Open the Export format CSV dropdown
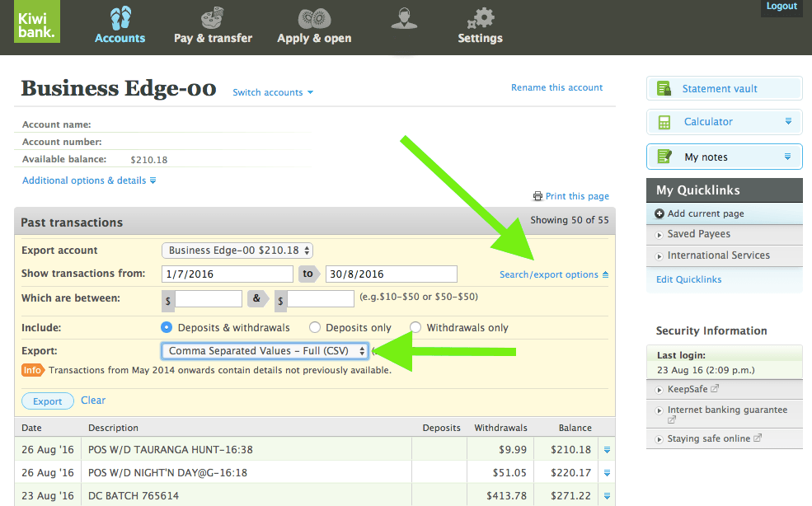The image size is (812, 506). coord(265,351)
